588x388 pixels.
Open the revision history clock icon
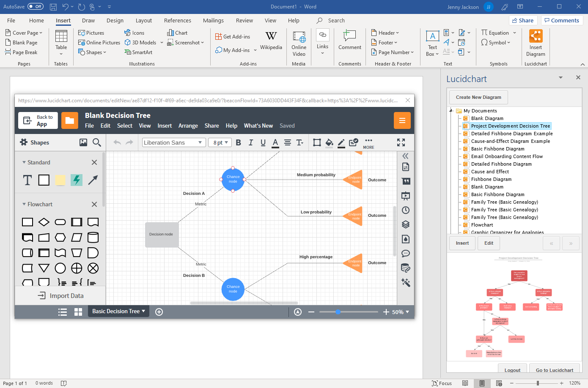click(x=405, y=210)
